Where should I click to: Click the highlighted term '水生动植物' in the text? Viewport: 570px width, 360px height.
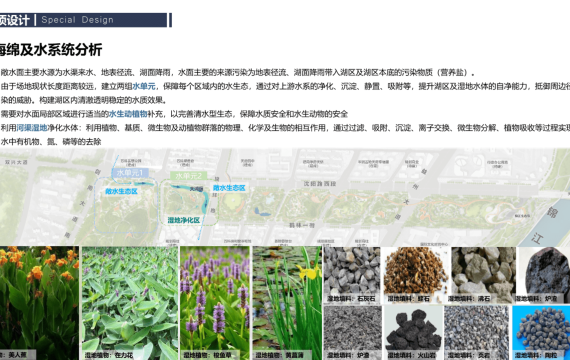tap(128, 114)
